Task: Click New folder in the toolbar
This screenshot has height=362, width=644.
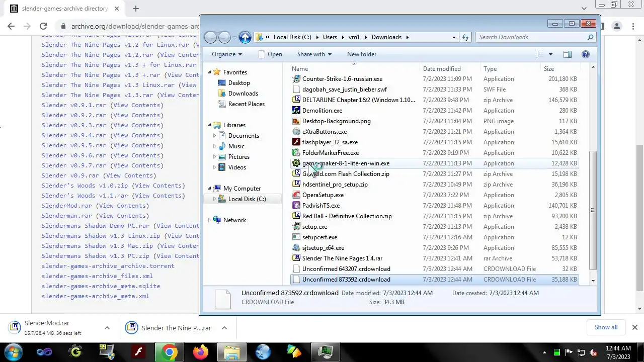Action: pyautogui.click(x=362, y=54)
